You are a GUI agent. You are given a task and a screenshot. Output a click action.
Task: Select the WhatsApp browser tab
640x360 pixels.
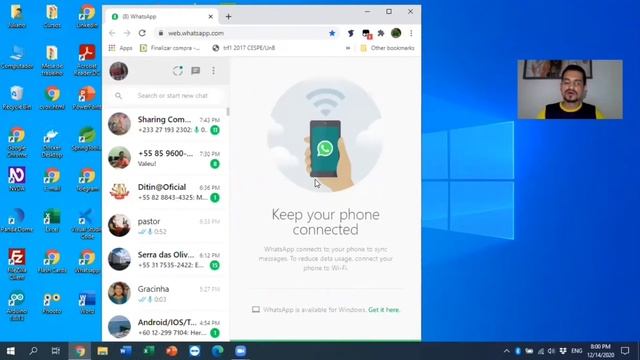(x=162, y=17)
